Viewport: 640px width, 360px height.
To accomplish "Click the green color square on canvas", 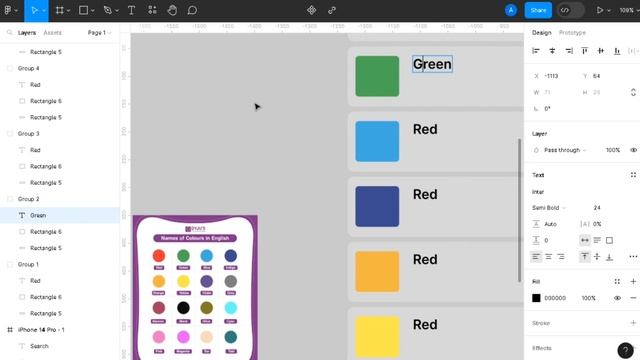I will click(377, 76).
